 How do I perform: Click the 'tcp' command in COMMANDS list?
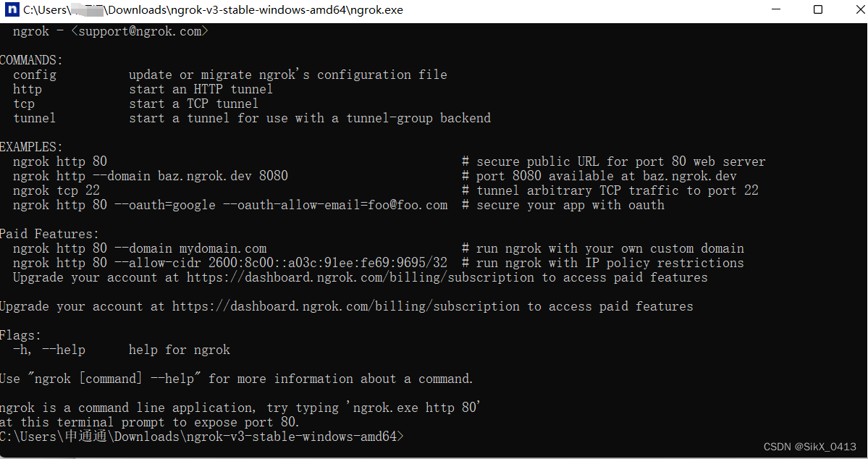click(x=24, y=104)
